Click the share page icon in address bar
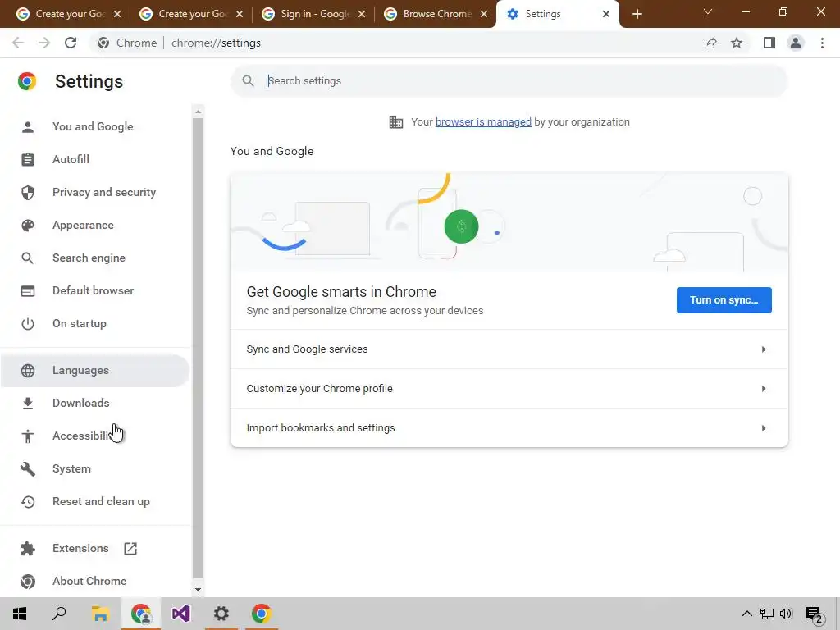This screenshot has width=840, height=630. 710,43
